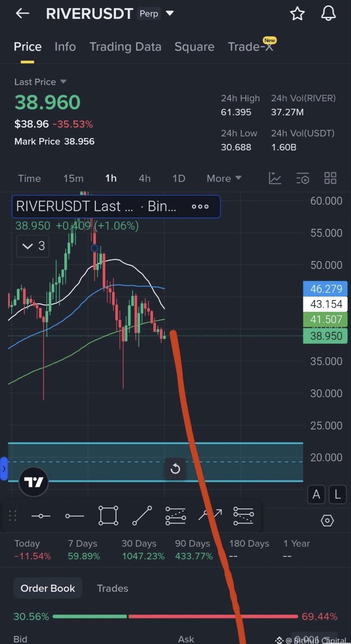Open chart settings icon beside indicators
This screenshot has height=644, width=351.
coord(303,178)
